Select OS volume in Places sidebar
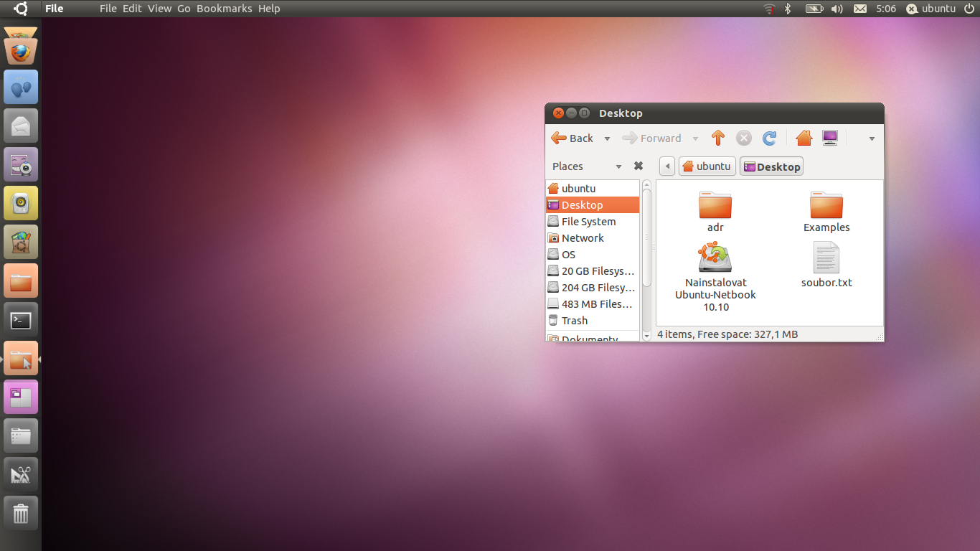980x551 pixels. (593, 254)
